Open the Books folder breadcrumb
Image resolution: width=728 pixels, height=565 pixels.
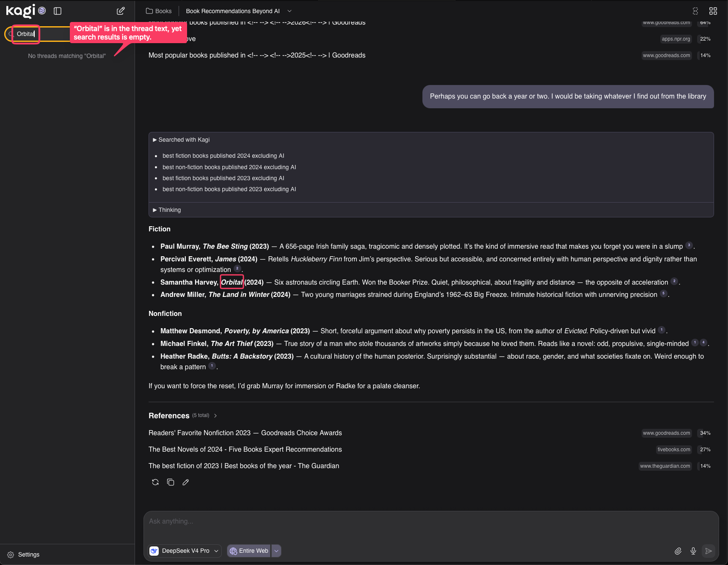coord(159,11)
